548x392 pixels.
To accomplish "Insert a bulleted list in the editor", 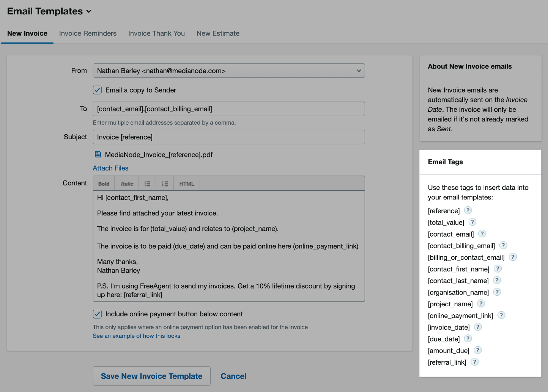I will click(x=147, y=183).
